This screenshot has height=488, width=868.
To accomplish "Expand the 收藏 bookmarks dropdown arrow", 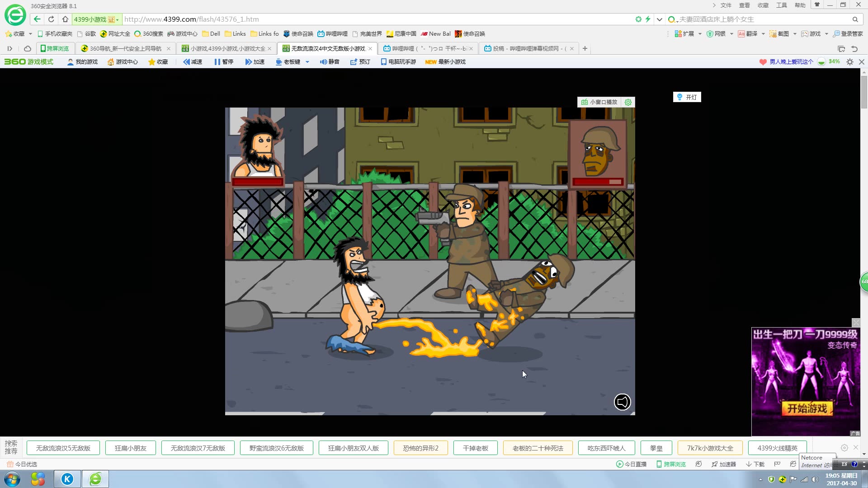I will 30,34.
